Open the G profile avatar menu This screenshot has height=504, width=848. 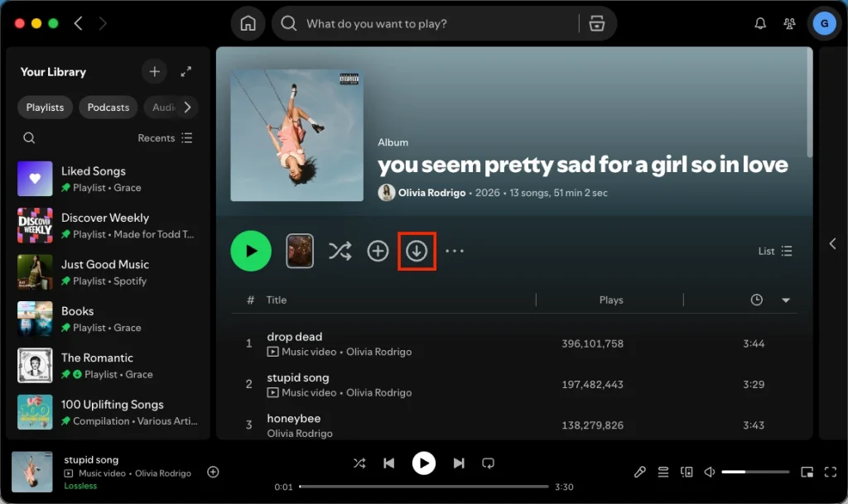824,23
